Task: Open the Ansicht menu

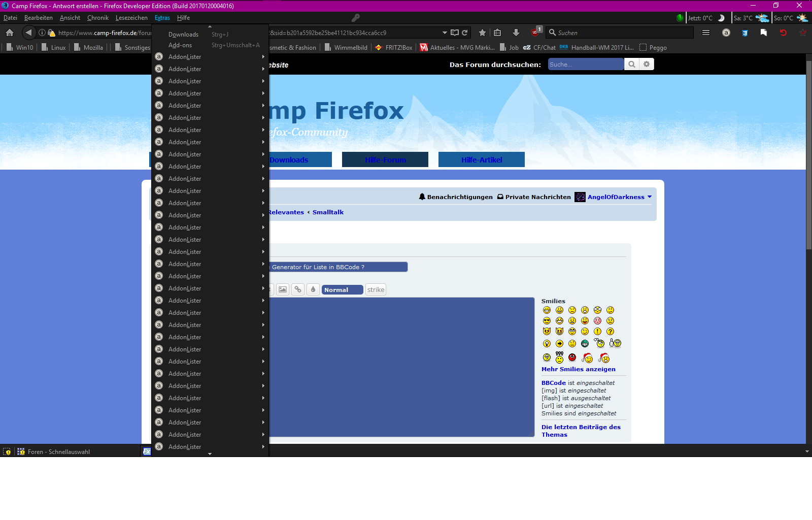Action: [70, 18]
